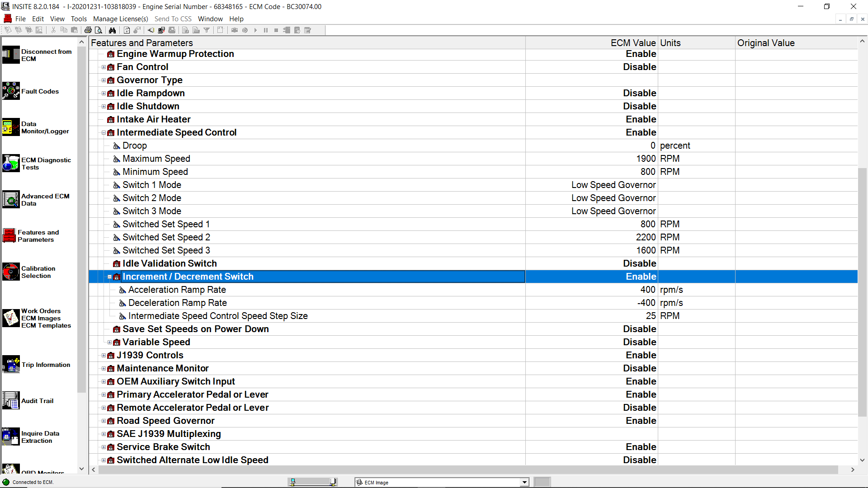Viewport: 868px width, 488px height.
Task: Click the Print Preview magnifier icon
Action: click(99, 30)
